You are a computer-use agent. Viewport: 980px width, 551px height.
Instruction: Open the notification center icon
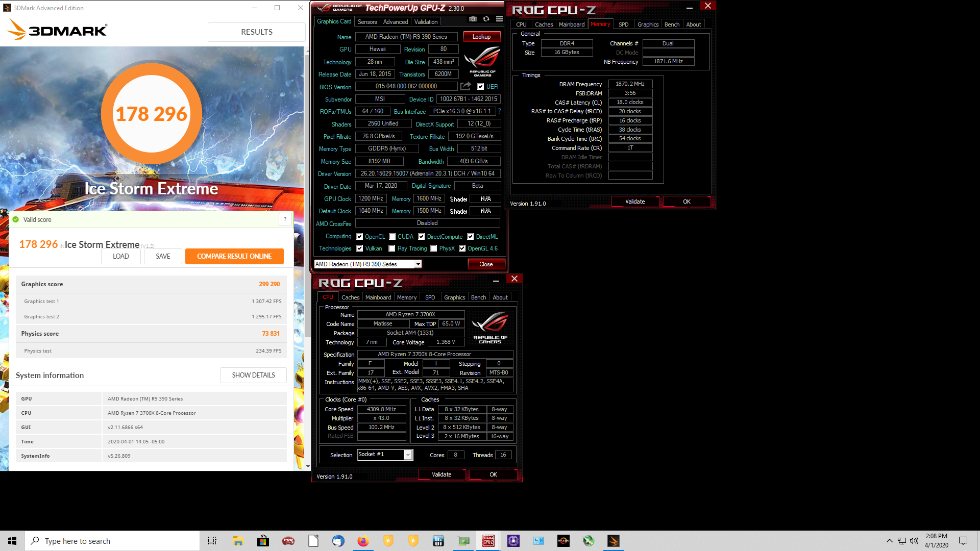[963, 541]
